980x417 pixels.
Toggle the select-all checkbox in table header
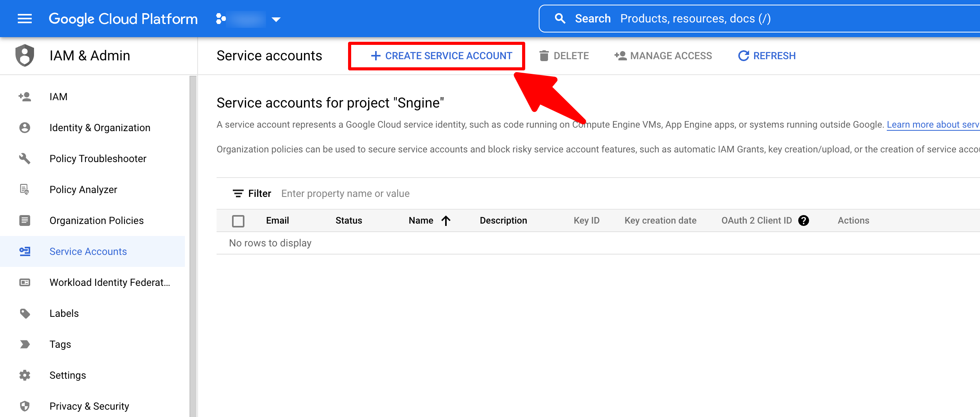[x=238, y=221]
